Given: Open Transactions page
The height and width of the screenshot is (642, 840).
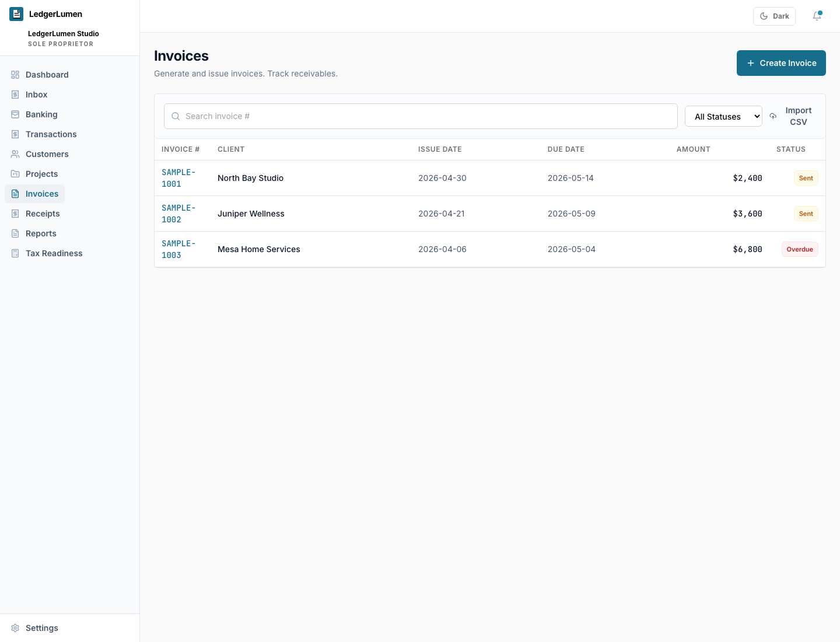Looking at the screenshot, I should [x=44, y=134].
